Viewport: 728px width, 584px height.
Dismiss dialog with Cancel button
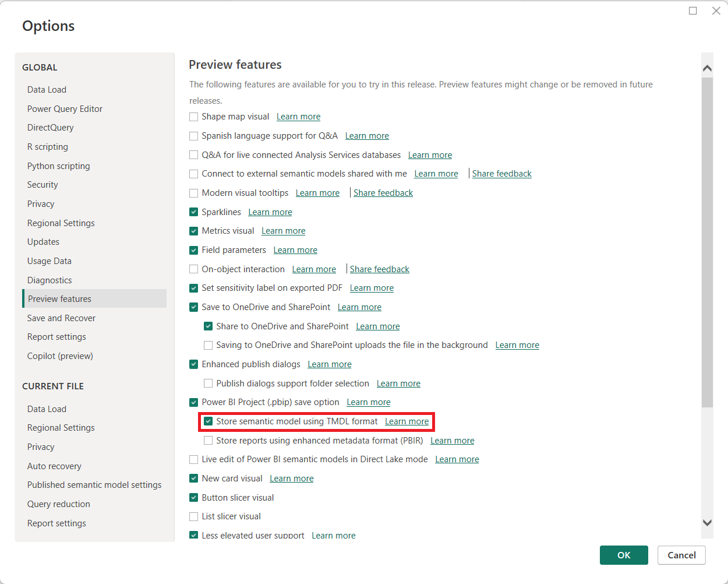(681, 555)
